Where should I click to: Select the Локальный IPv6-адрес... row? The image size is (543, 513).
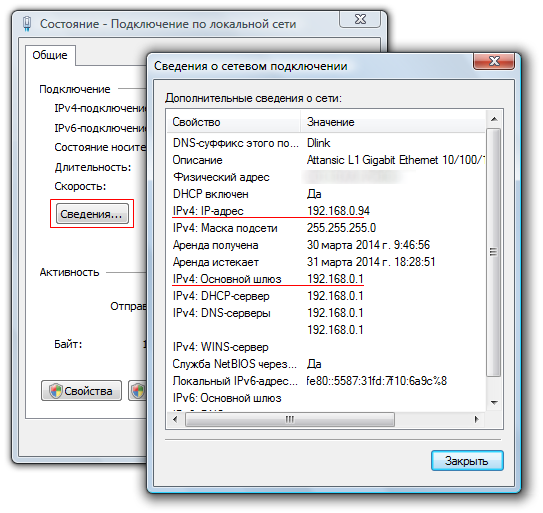[x=326, y=381]
